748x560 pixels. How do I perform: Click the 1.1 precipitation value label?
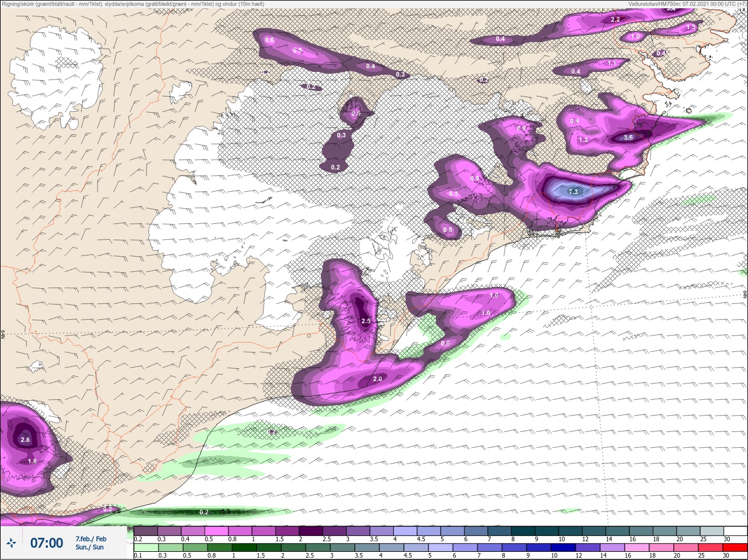(612, 63)
